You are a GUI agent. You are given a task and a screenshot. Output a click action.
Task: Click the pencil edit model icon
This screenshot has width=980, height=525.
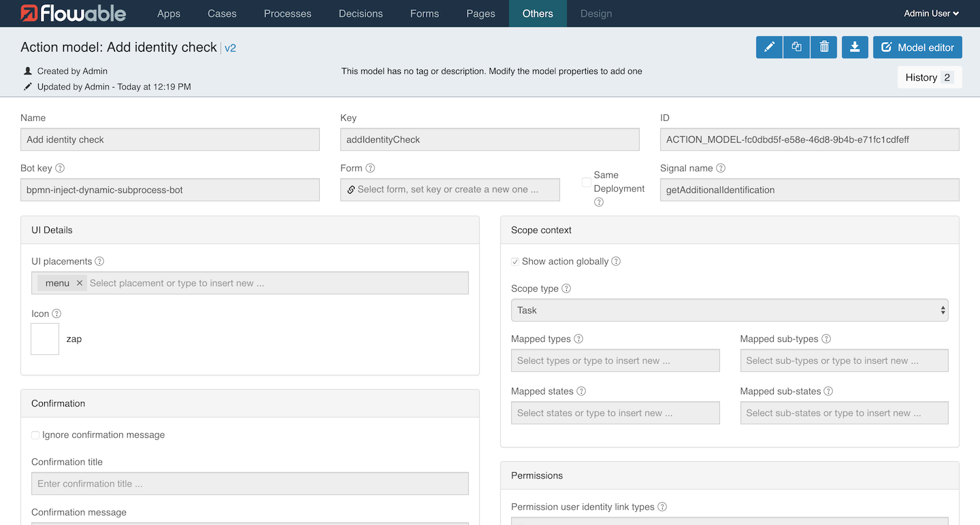pos(769,47)
